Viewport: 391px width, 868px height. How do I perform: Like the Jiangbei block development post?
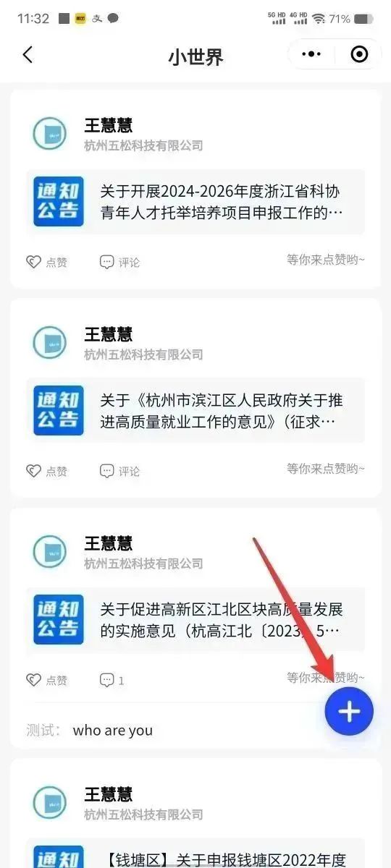click(46, 680)
